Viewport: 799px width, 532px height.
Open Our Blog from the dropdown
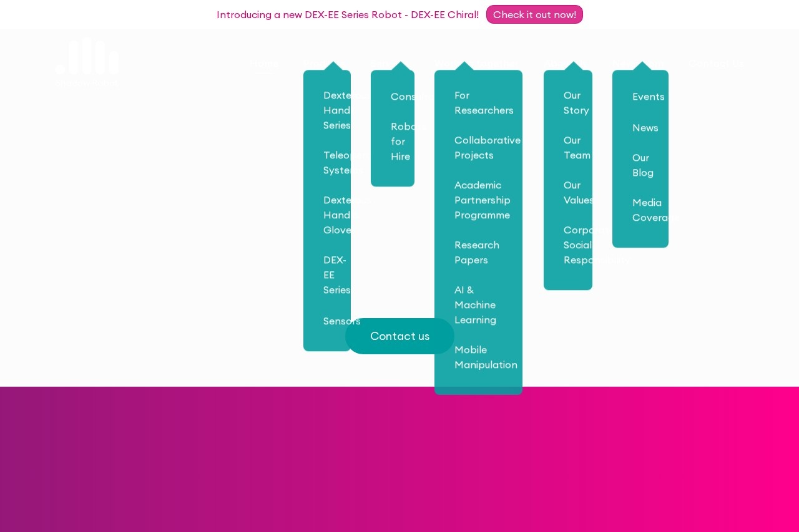(x=642, y=165)
